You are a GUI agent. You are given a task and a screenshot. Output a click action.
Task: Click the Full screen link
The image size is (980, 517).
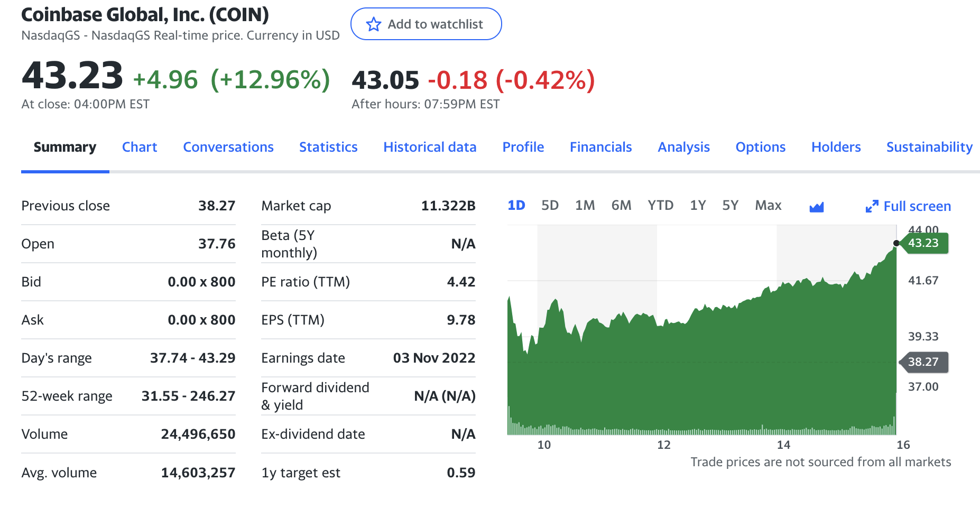(917, 206)
